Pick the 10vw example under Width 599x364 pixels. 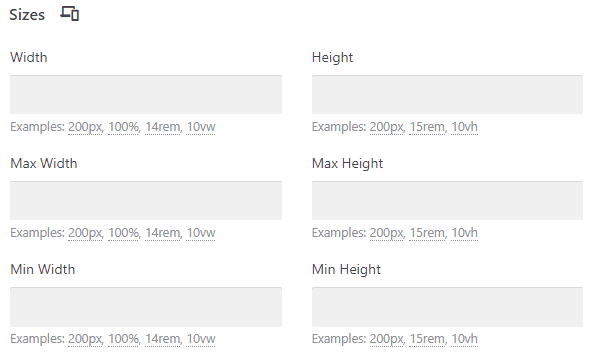click(201, 127)
